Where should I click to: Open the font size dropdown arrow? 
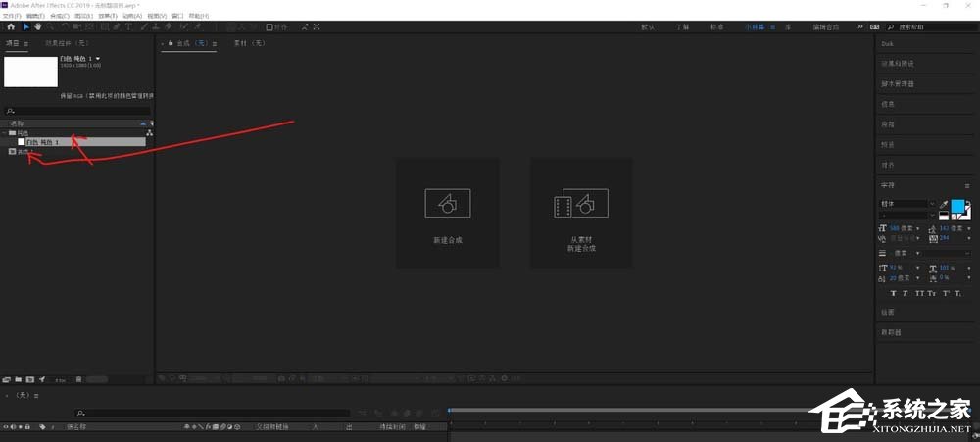point(918,228)
